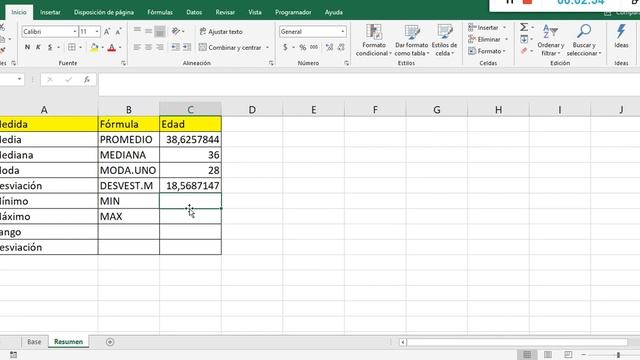Switch to the Vista tab

[255, 12]
